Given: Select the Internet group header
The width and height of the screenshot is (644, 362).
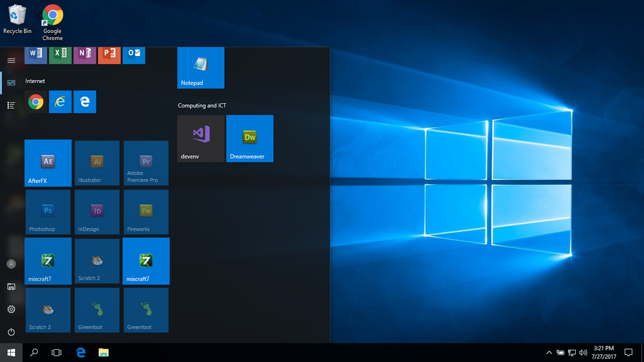Looking at the screenshot, I should (x=35, y=81).
